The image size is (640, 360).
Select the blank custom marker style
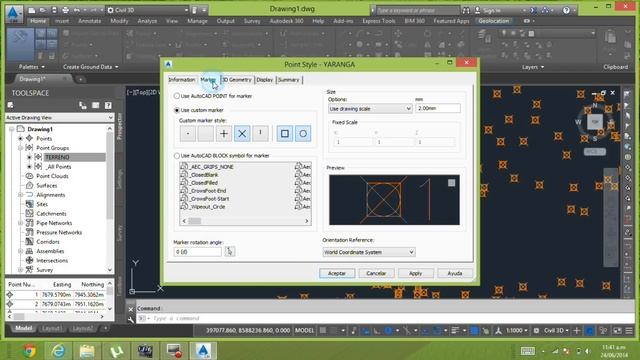[x=206, y=133]
